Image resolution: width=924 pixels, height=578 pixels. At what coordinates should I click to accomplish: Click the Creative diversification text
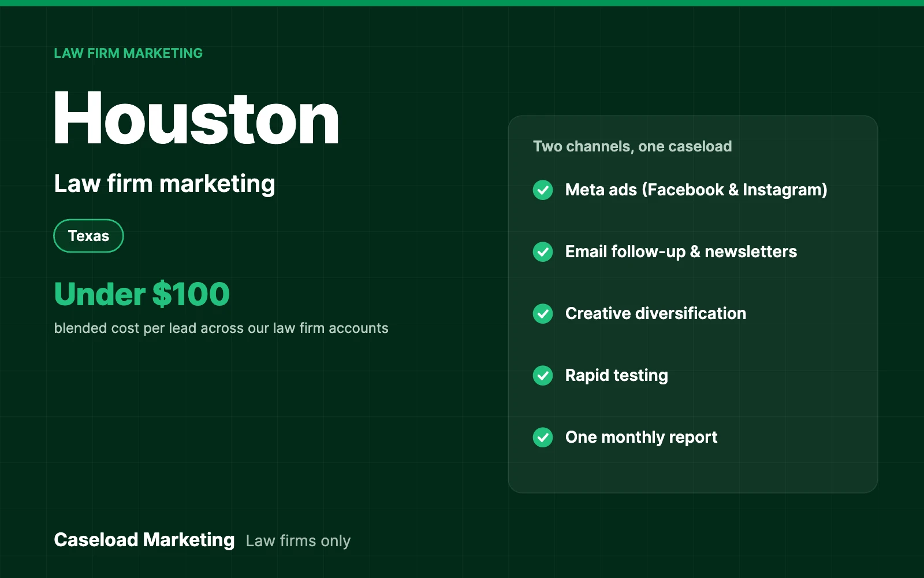click(x=655, y=313)
